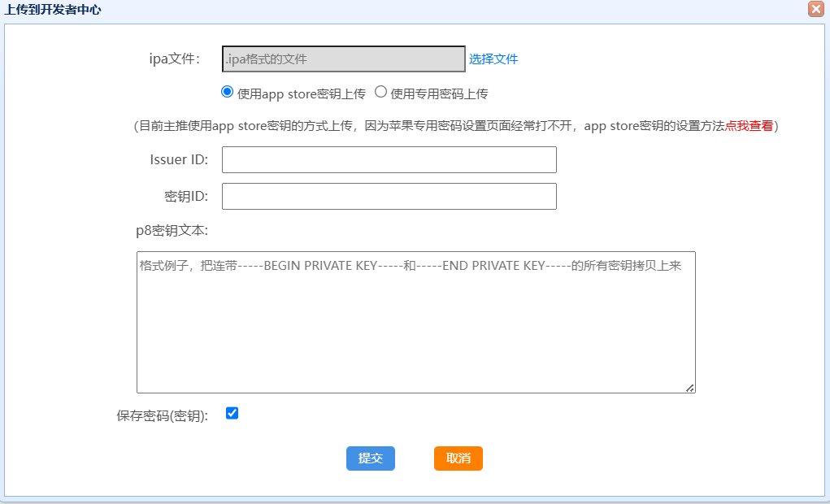830x504 pixels.
Task: Focus the Issuer ID input field
Action: (389, 160)
